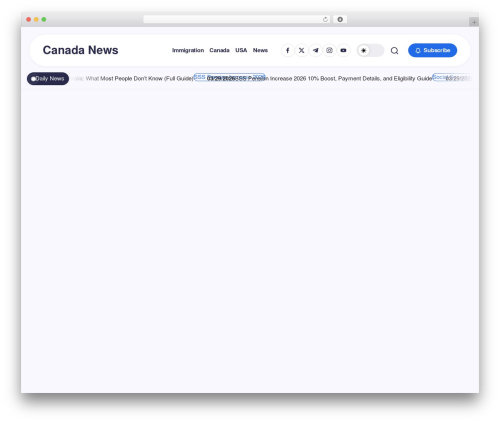
Task: Click the browser download indicator icon
Action: click(x=340, y=19)
